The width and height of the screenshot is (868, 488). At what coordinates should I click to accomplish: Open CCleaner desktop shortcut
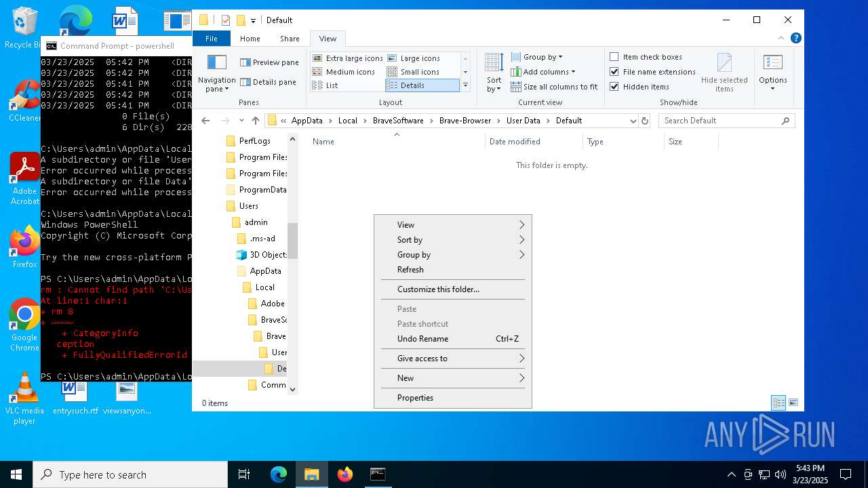point(24,100)
